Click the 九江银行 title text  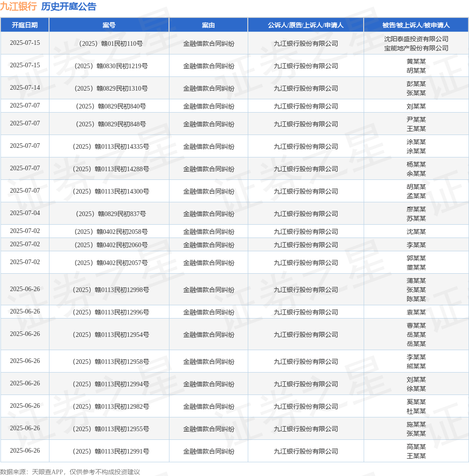(18, 6)
